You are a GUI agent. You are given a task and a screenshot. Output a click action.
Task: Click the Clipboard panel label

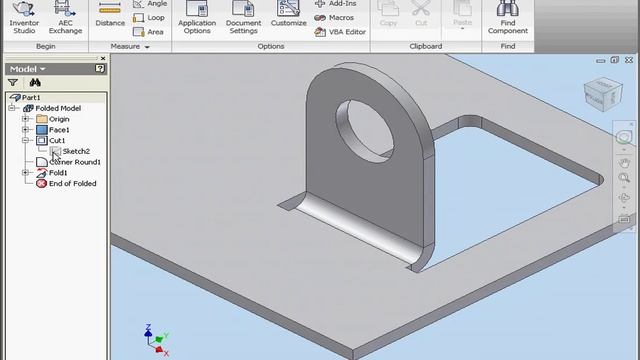[x=426, y=47]
